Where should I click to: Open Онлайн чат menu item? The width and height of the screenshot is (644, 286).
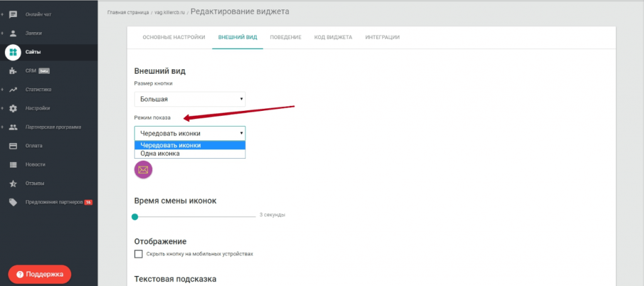pos(38,14)
